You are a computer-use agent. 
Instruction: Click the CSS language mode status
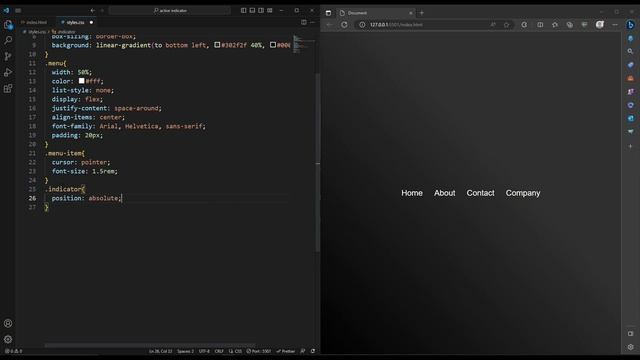click(236, 351)
